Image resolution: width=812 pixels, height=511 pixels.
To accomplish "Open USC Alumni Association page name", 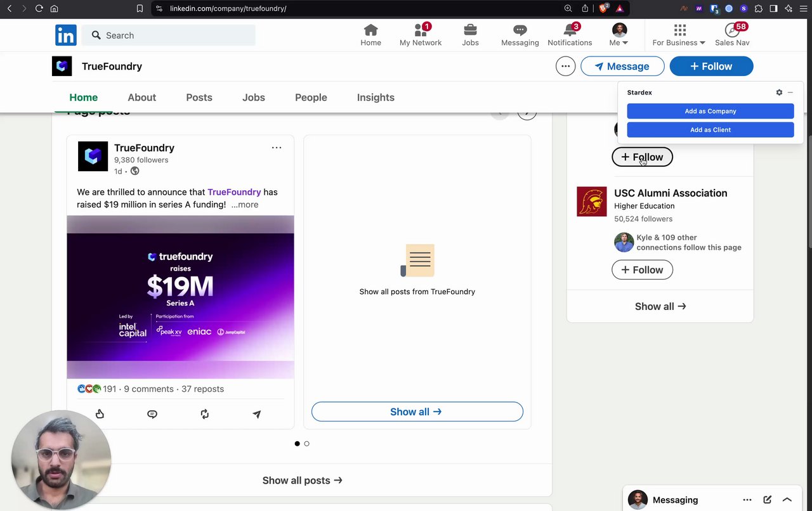I will tap(671, 193).
